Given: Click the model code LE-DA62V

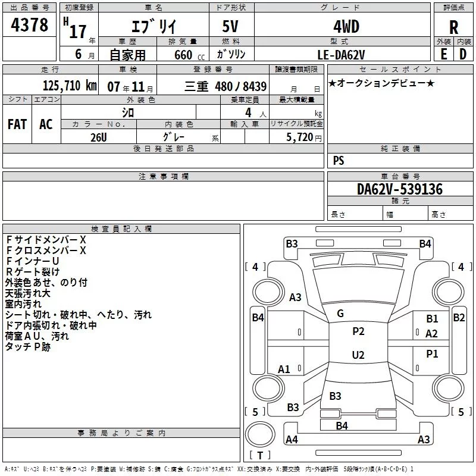Looking at the screenshot, I should pyautogui.click(x=341, y=55).
